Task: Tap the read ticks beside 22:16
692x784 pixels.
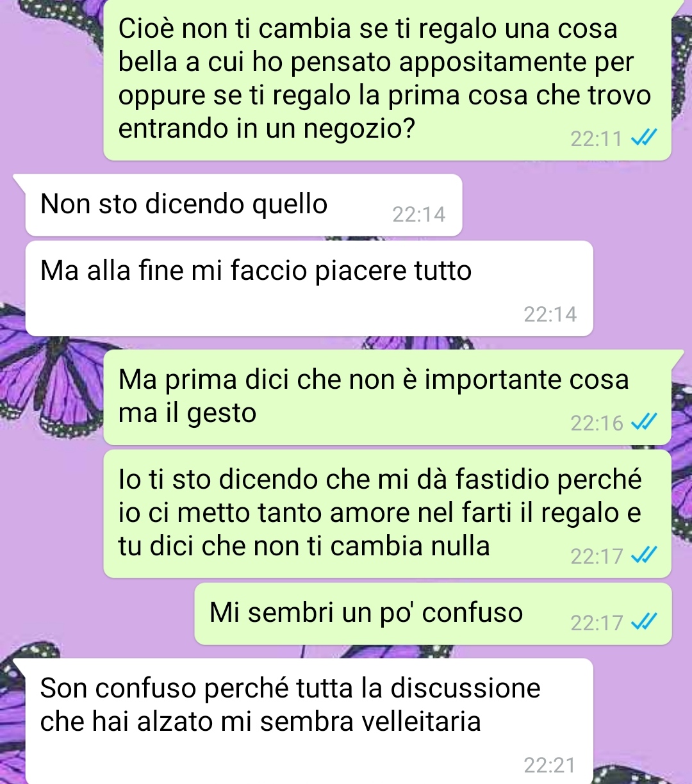Action: [x=644, y=422]
